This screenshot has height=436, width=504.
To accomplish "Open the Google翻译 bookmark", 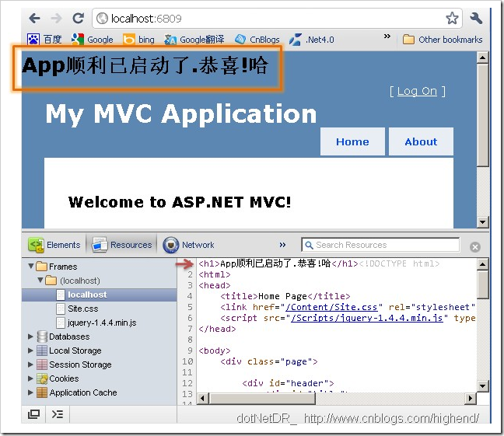I will (194, 40).
